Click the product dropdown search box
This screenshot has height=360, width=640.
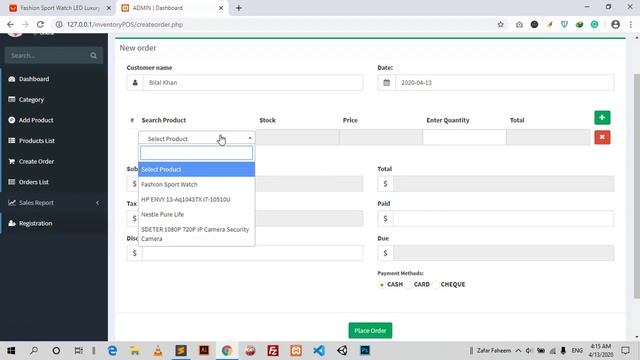196,153
